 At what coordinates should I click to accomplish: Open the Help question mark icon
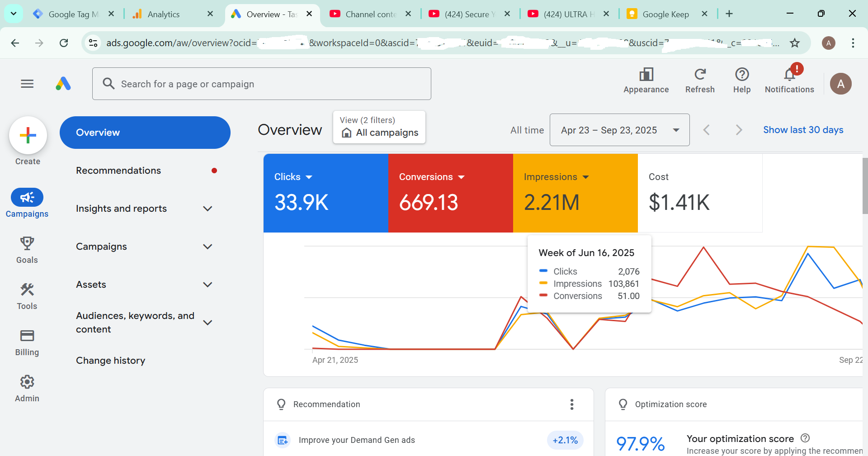[x=742, y=75]
